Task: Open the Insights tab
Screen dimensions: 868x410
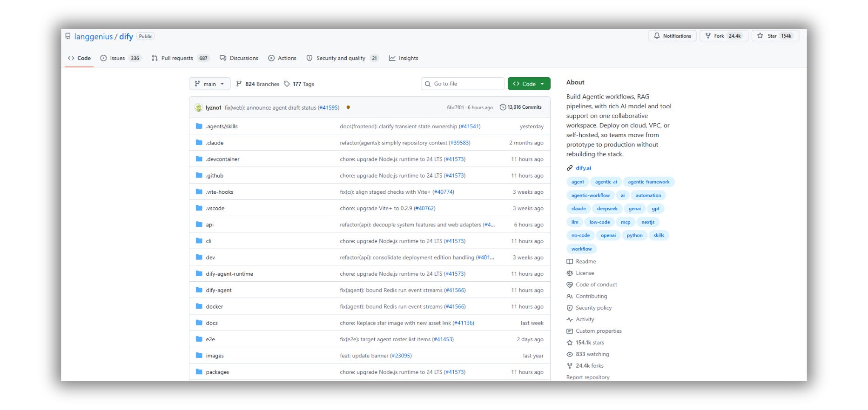Action: coord(404,58)
